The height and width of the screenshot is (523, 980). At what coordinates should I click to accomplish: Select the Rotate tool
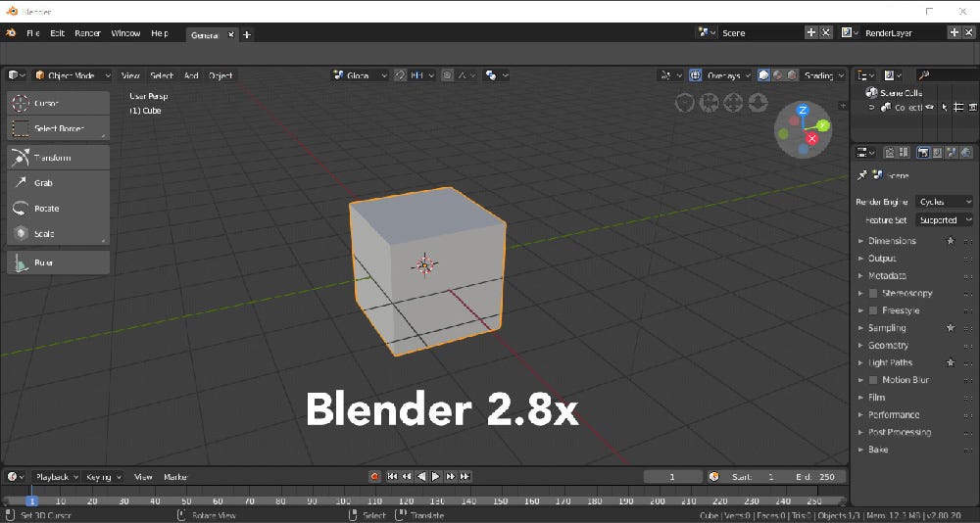coord(58,208)
